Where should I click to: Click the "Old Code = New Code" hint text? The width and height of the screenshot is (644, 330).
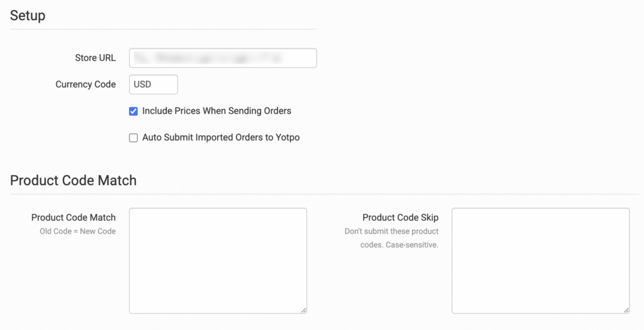point(77,231)
